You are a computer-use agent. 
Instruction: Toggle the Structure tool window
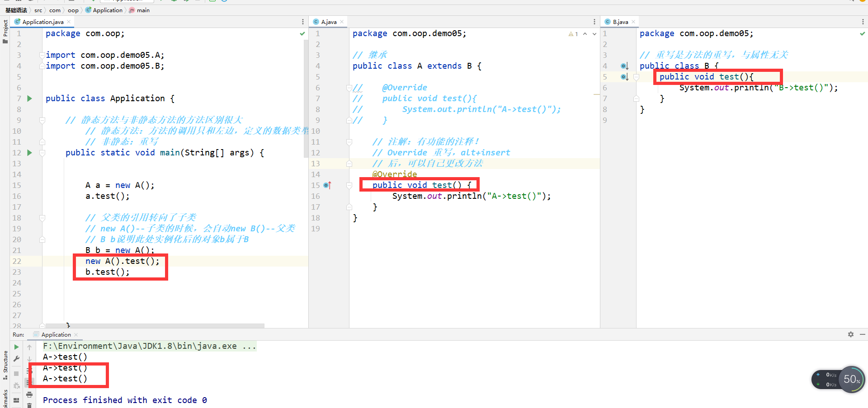[5, 364]
